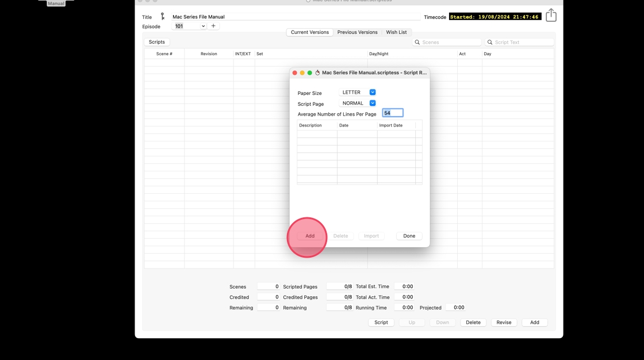Click the Projected time value
The image size is (644, 360).
pos(456,308)
